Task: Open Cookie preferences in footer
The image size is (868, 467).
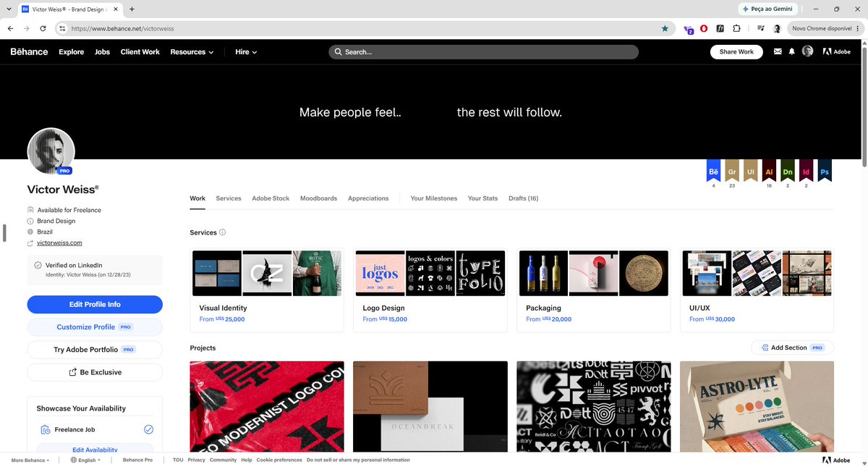Action: pyautogui.click(x=279, y=460)
